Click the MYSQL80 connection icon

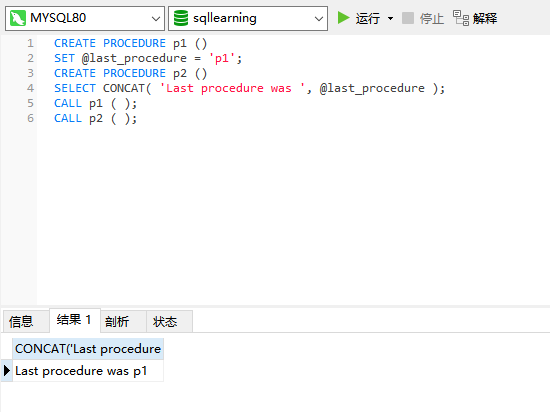[18, 18]
